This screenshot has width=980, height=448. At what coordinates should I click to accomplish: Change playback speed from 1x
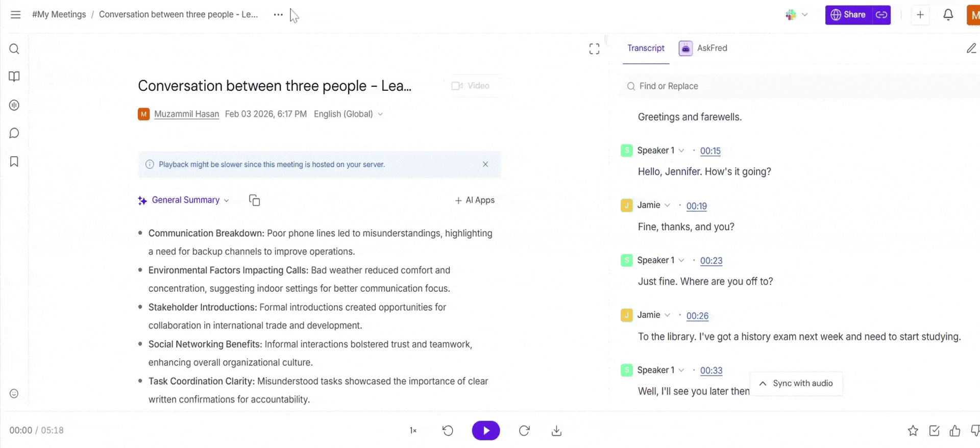pyautogui.click(x=413, y=431)
